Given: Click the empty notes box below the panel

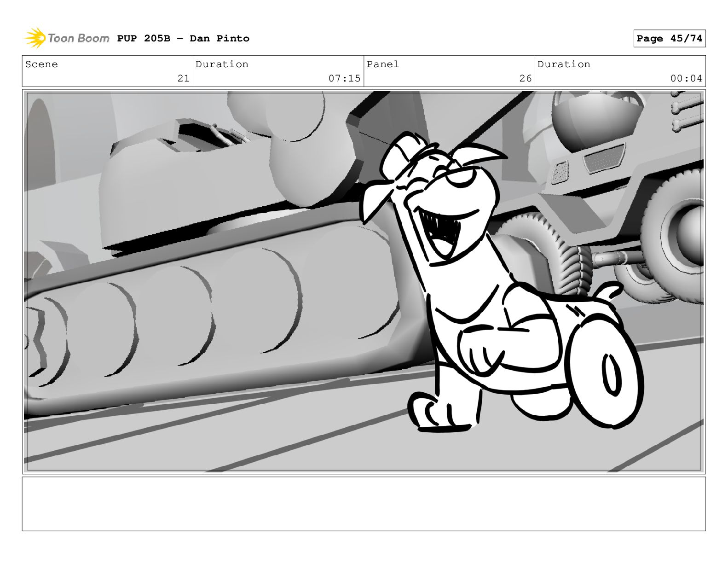Looking at the screenshot, I should pyautogui.click(x=364, y=504).
